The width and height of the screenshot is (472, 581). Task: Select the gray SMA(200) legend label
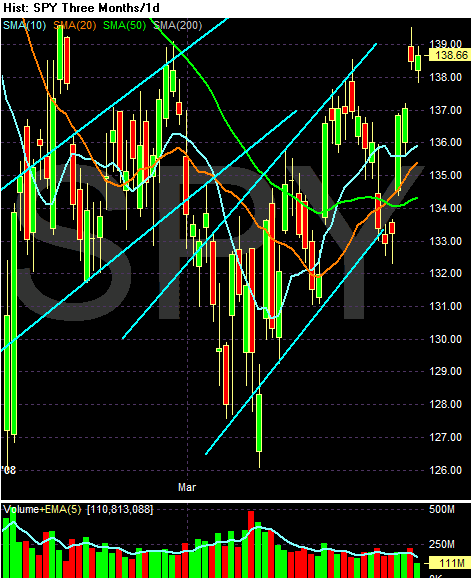click(177, 26)
